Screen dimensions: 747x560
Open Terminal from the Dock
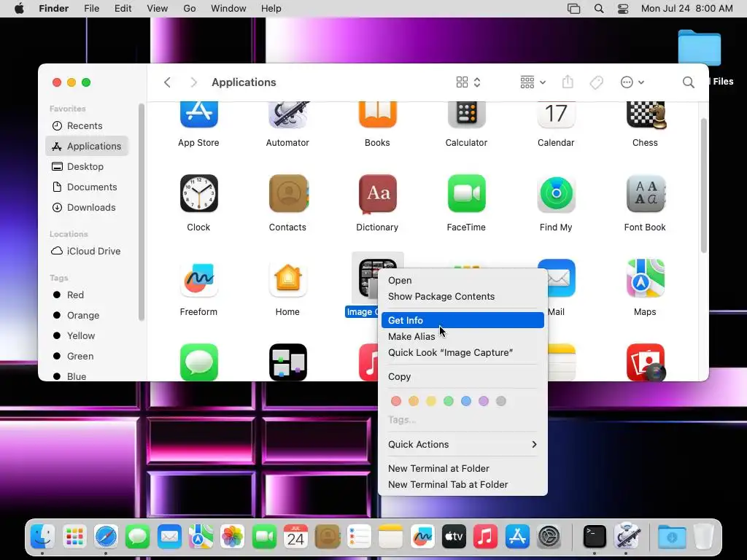[x=595, y=537]
